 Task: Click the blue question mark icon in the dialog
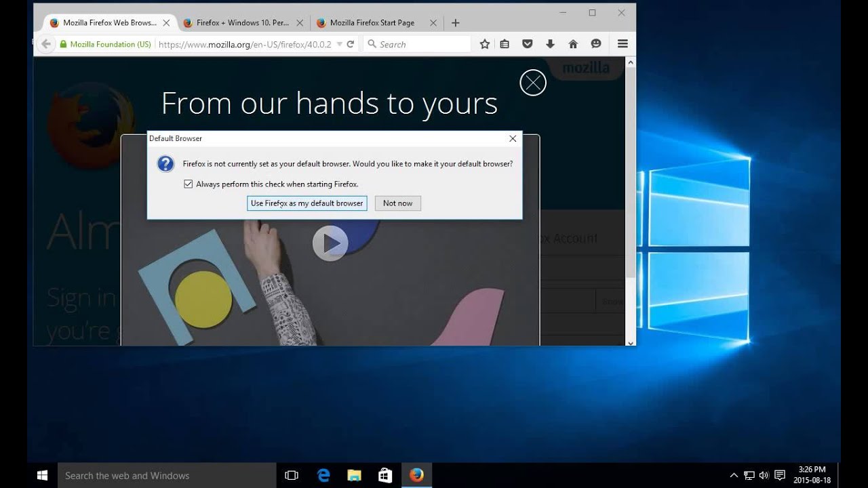tap(165, 164)
